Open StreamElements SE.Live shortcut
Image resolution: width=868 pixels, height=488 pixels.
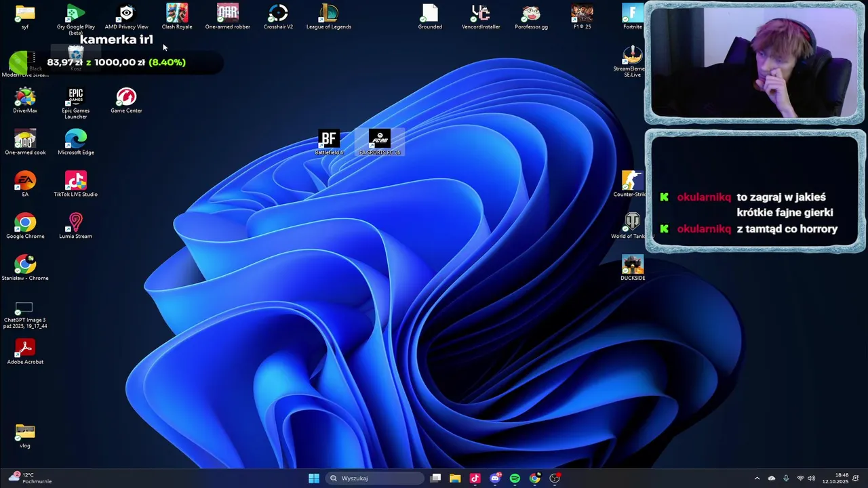pos(631,62)
